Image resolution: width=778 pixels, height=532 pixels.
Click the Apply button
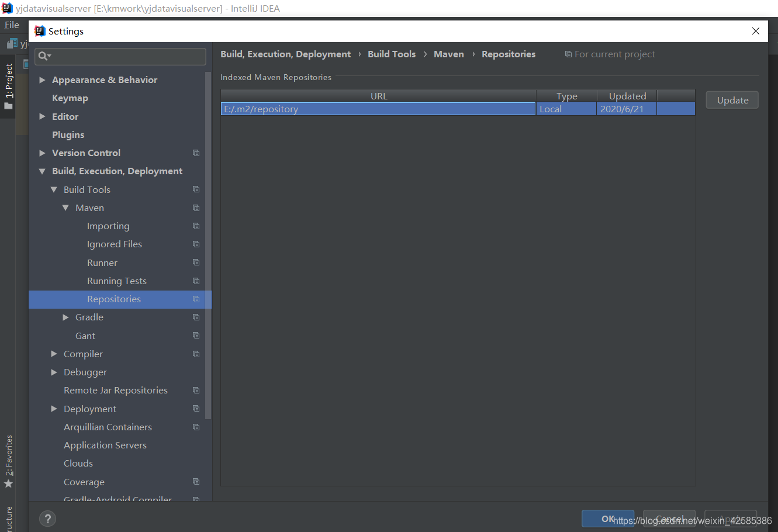pos(731,519)
